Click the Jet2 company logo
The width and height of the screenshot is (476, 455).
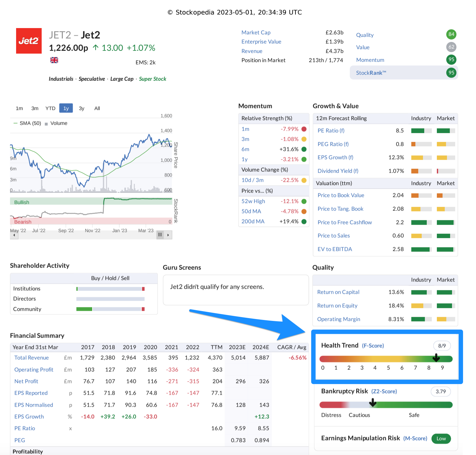pos(29,41)
